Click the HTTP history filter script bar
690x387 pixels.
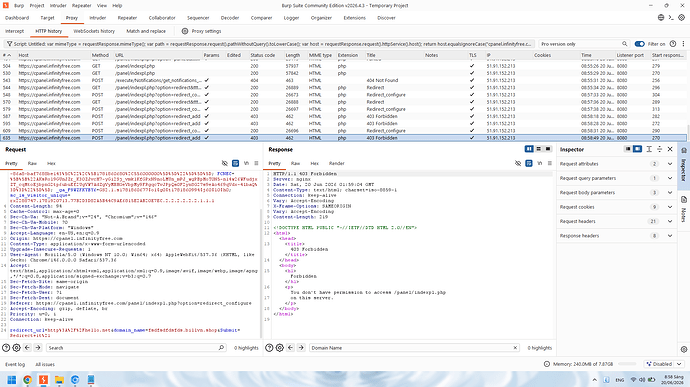[269, 44]
